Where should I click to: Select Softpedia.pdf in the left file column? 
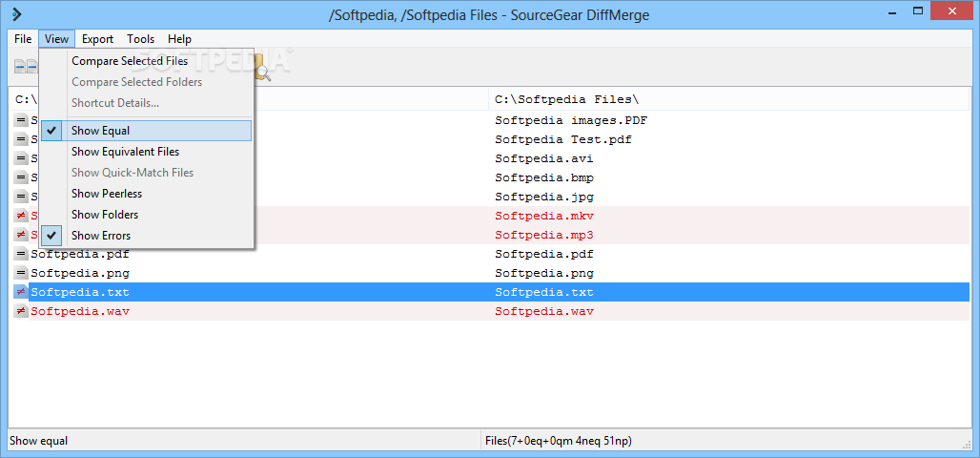pos(80,254)
